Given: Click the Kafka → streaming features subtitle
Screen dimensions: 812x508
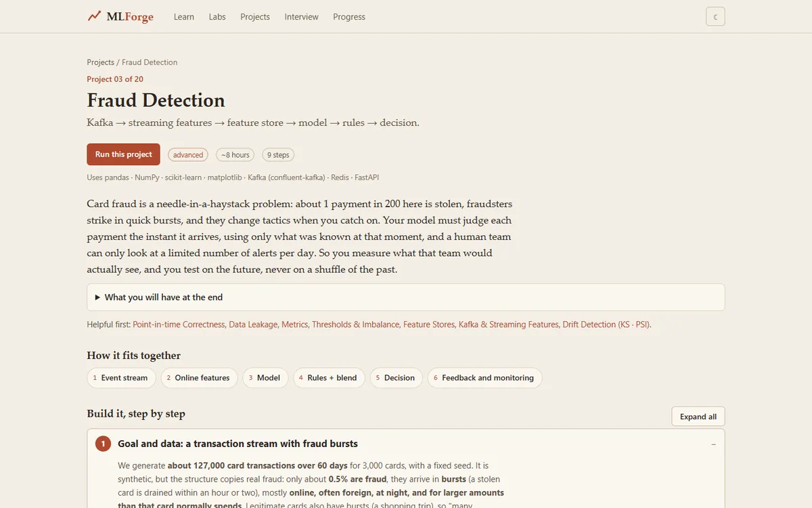Looking at the screenshot, I should [253, 123].
